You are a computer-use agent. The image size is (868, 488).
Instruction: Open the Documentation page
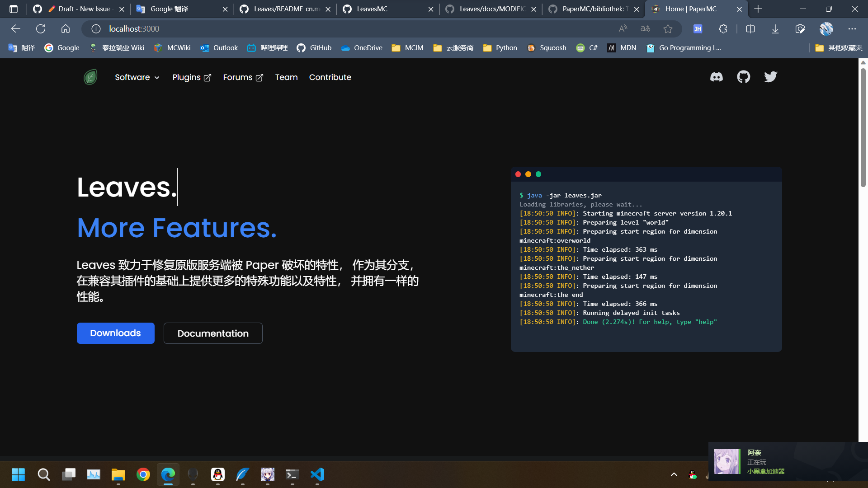click(212, 333)
